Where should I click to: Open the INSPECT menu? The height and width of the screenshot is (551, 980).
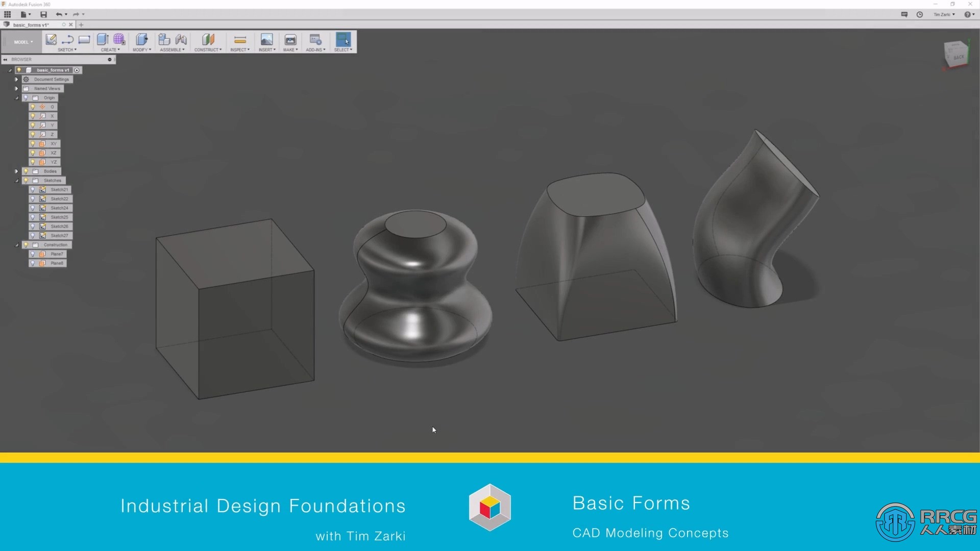(x=240, y=50)
